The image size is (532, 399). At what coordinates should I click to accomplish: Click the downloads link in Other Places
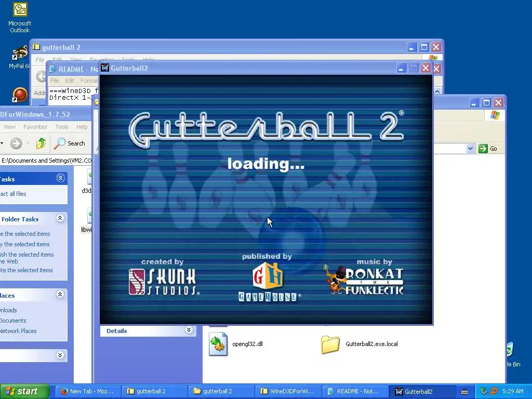tap(8, 310)
